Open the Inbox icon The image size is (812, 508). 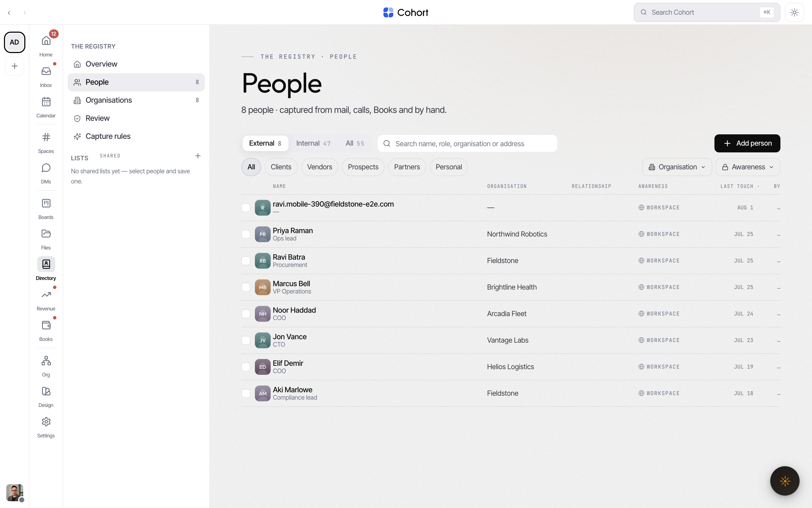(46, 76)
